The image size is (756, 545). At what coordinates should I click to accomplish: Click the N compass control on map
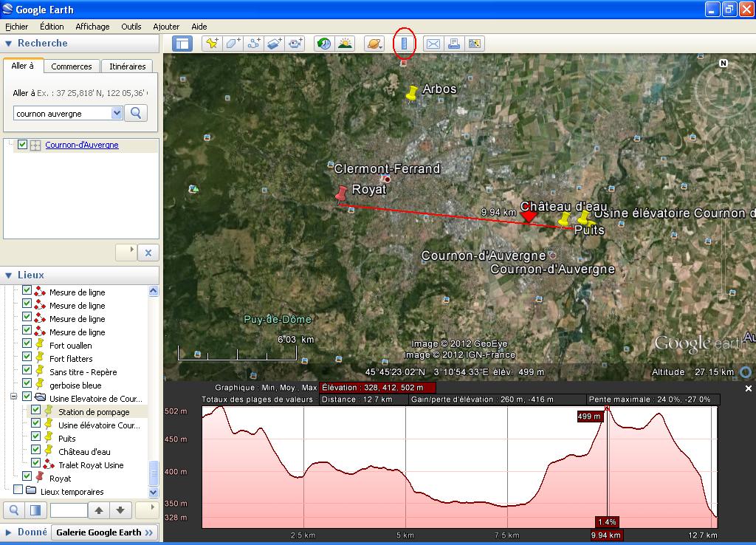[x=723, y=64]
